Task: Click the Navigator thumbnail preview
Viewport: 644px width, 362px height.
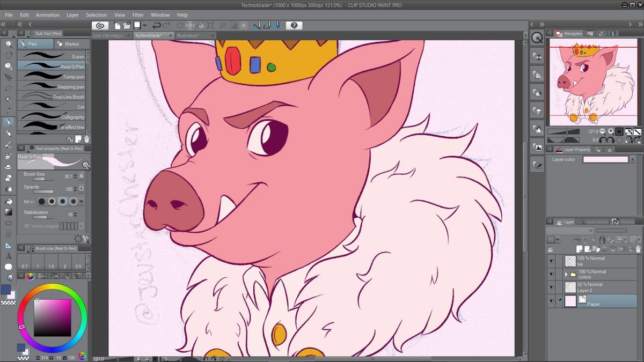Action: (x=594, y=82)
